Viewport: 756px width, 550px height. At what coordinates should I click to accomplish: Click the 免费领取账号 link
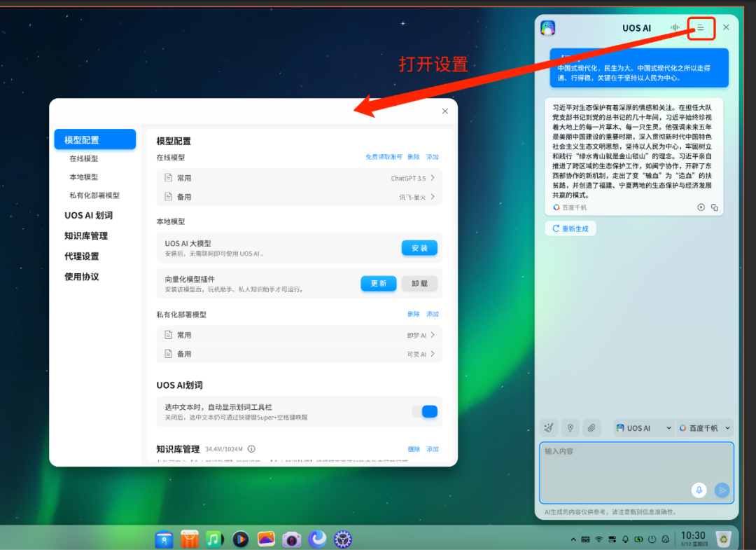384,157
